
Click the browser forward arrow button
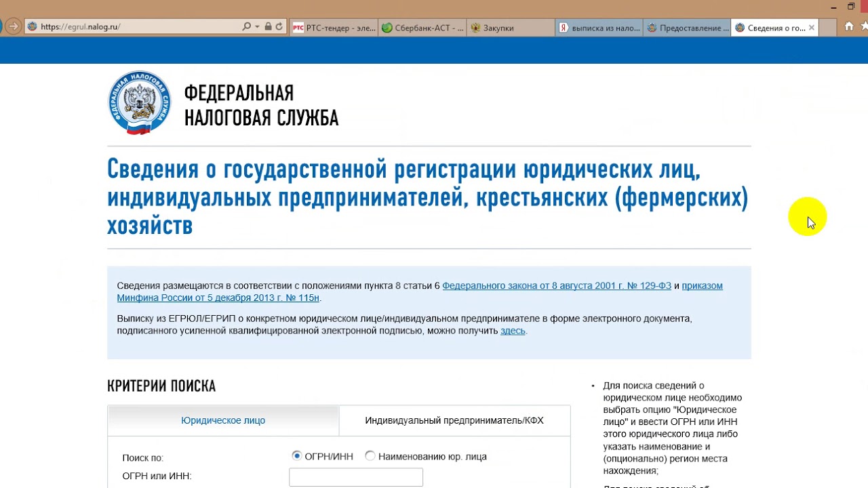(13, 27)
